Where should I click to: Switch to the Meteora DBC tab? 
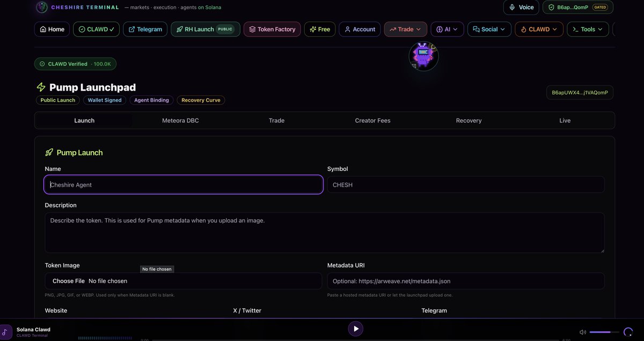click(180, 121)
